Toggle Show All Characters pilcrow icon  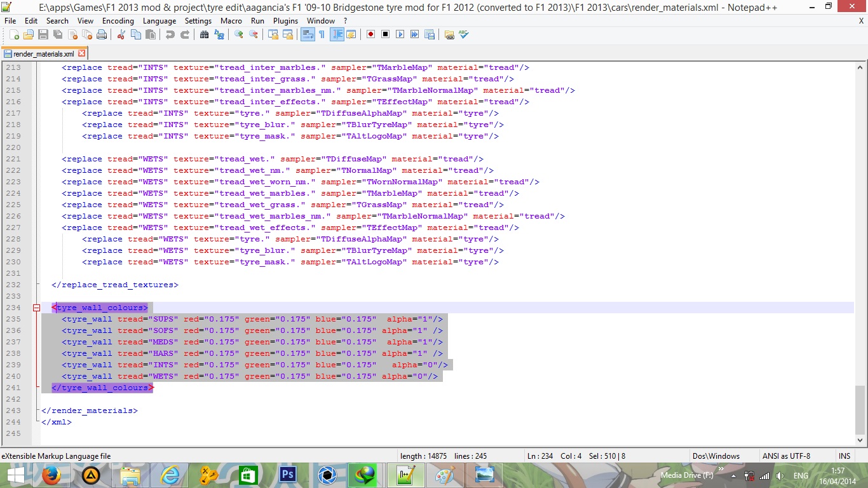tap(322, 34)
